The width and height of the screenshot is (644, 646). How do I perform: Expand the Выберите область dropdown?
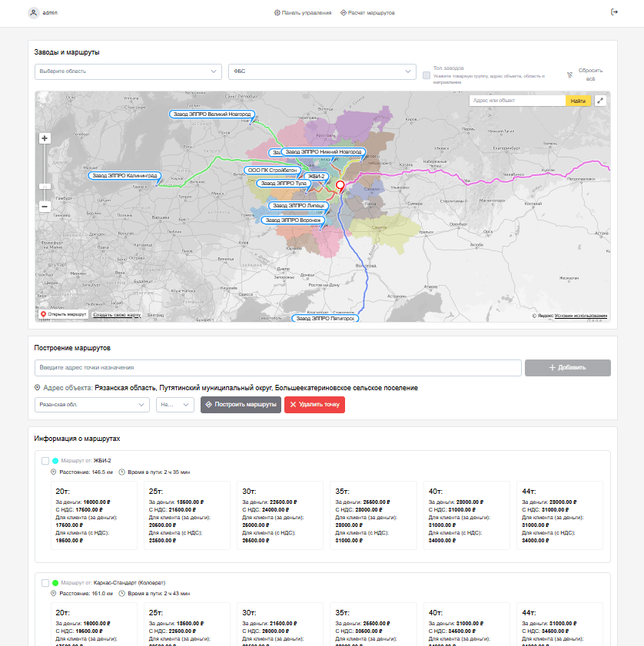click(x=128, y=71)
